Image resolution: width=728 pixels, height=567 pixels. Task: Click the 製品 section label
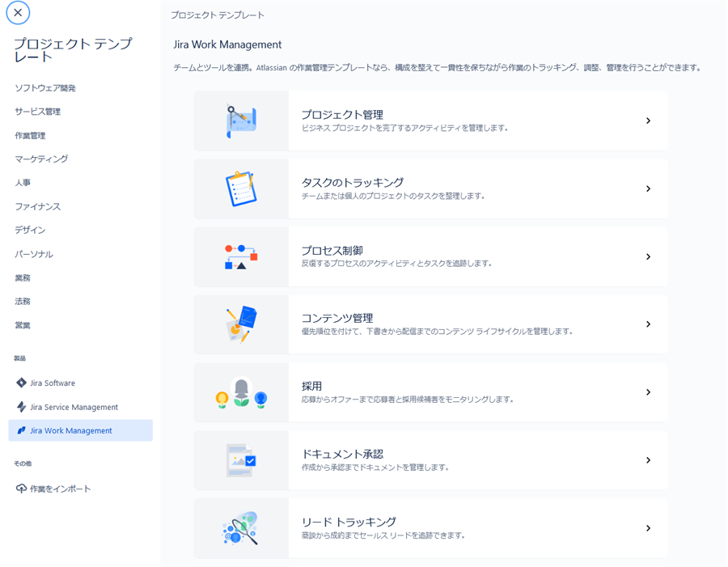tap(19, 358)
